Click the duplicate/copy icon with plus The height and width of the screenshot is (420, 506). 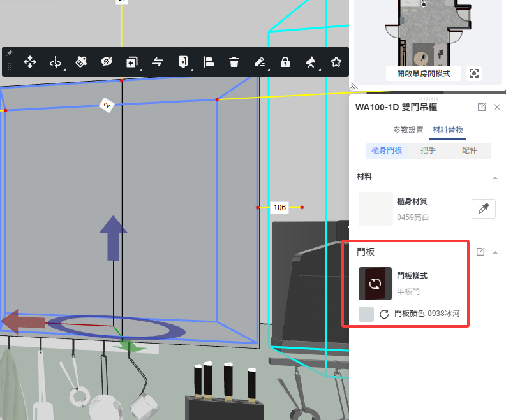pyautogui.click(x=131, y=62)
